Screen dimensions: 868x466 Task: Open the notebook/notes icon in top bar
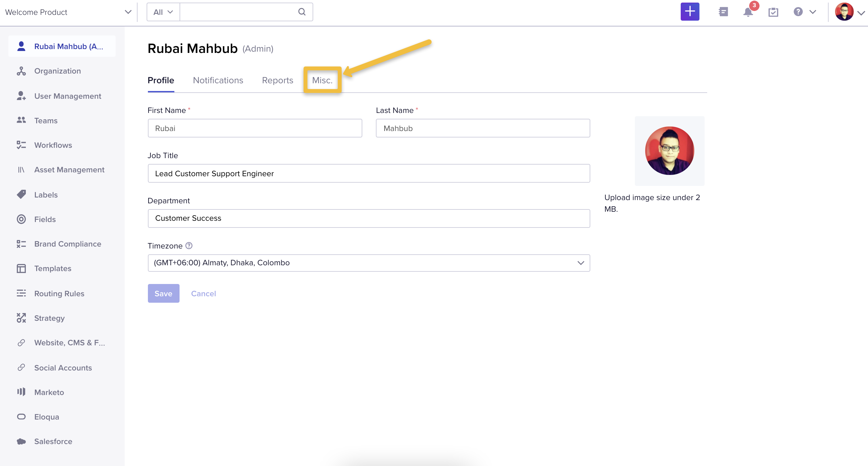coord(723,12)
